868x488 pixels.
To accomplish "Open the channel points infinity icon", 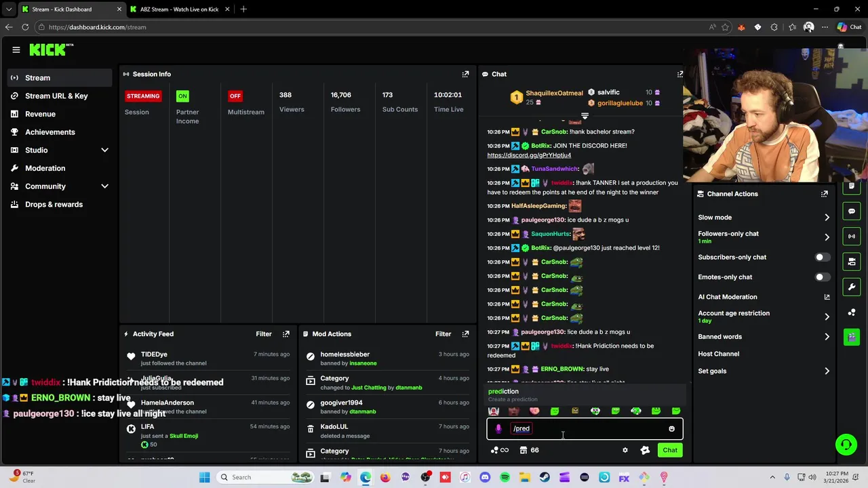I will click(x=500, y=450).
